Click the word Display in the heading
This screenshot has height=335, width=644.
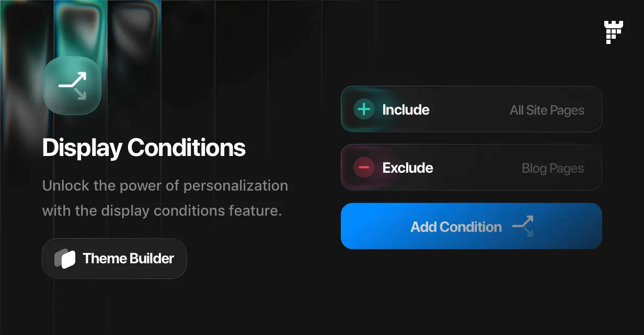[x=82, y=148]
